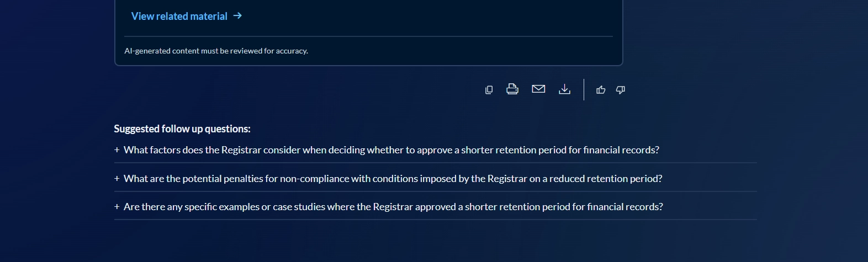Select the non-compliance penalties follow-up question

(393, 179)
